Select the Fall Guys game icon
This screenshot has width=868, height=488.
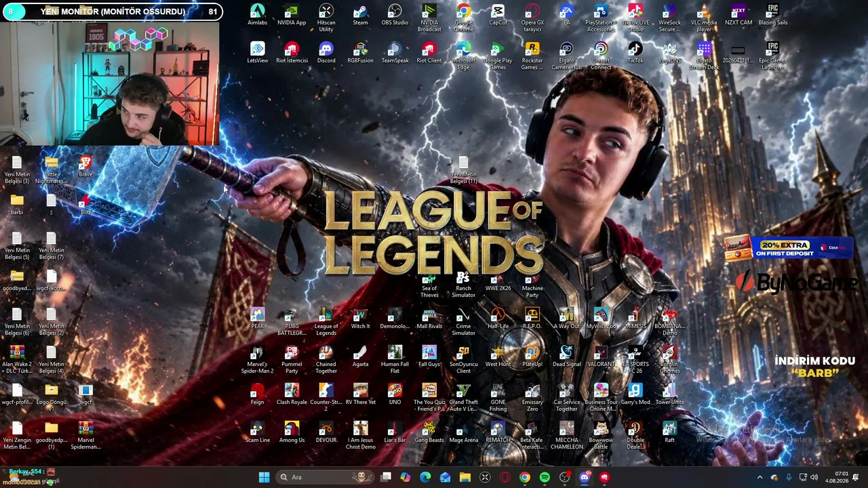(429, 357)
